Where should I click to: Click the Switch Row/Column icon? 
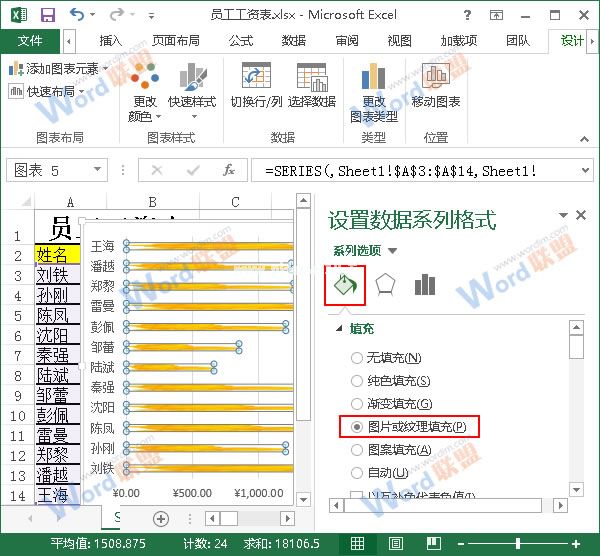(x=255, y=78)
